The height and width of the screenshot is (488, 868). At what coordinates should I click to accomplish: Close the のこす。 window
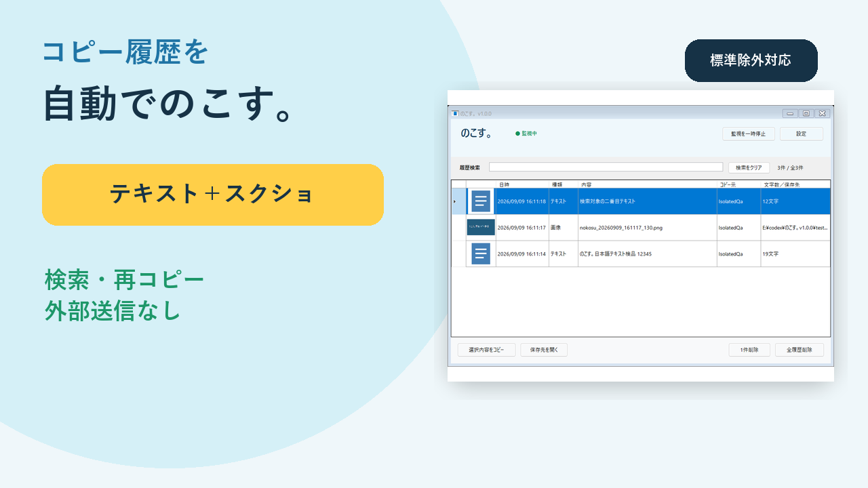tap(822, 113)
